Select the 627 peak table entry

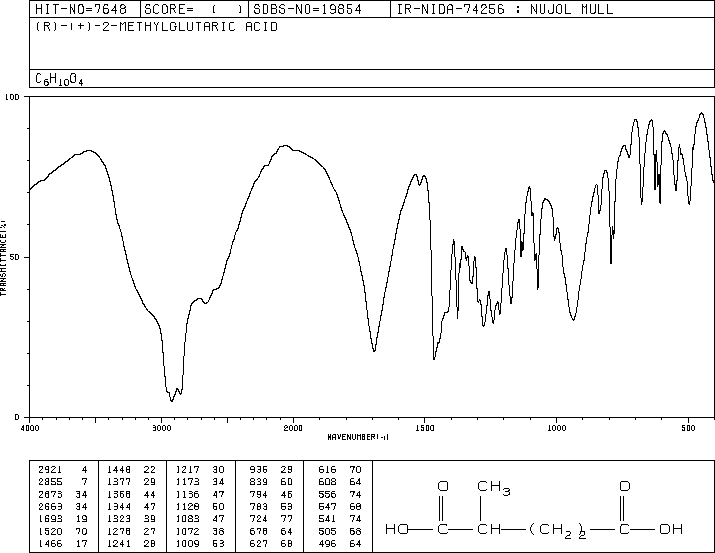point(271,543)
